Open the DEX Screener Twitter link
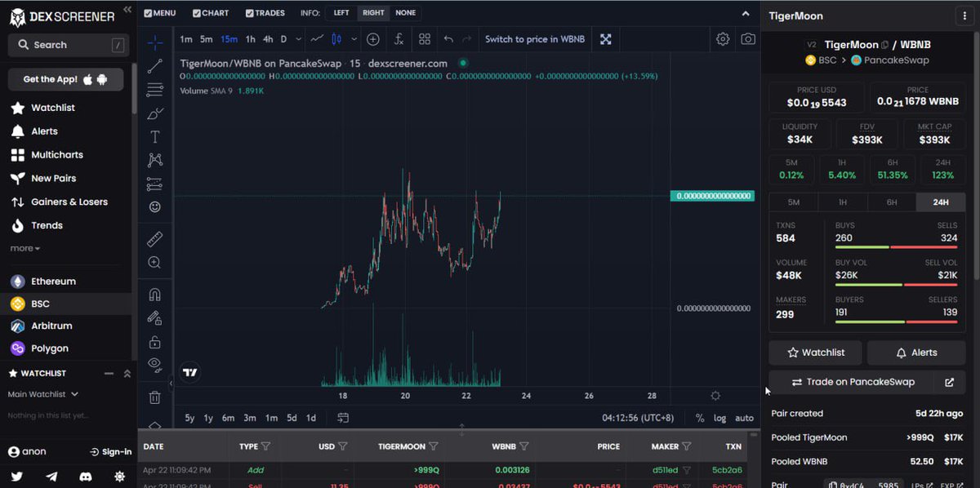Screen dimensions: 980x488 point(17,477)
